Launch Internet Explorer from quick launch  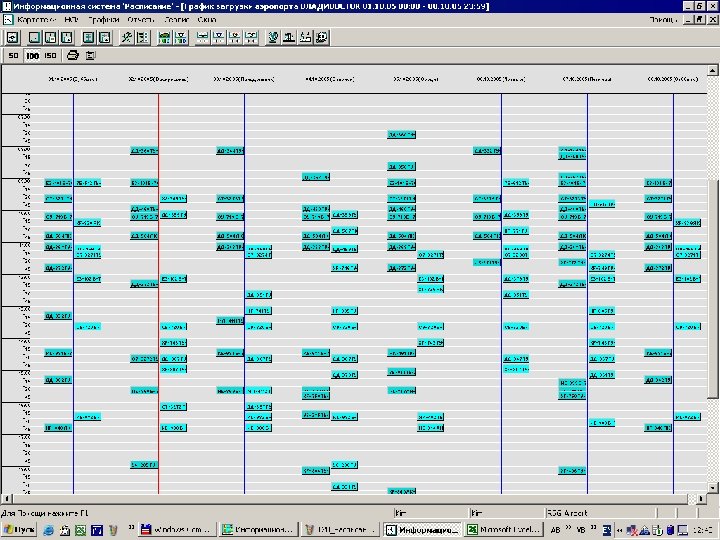point(48,530)
